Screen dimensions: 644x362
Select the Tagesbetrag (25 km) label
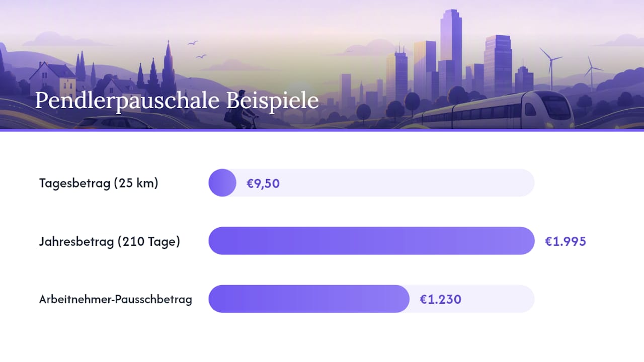pos(99,183)
